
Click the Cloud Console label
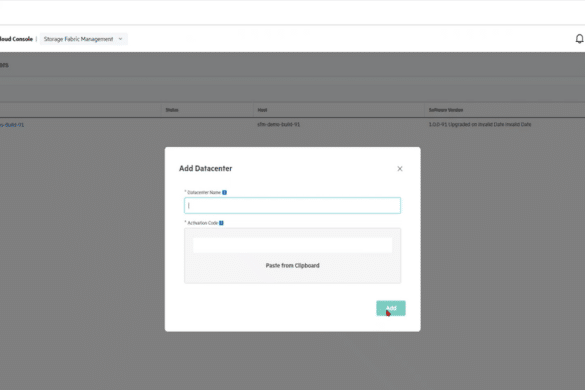[16, 39]
